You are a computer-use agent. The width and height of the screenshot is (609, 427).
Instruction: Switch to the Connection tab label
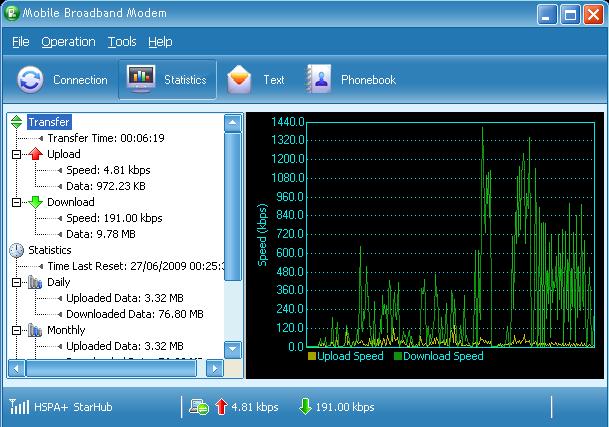pyautogui.click(x=80, y=80)
